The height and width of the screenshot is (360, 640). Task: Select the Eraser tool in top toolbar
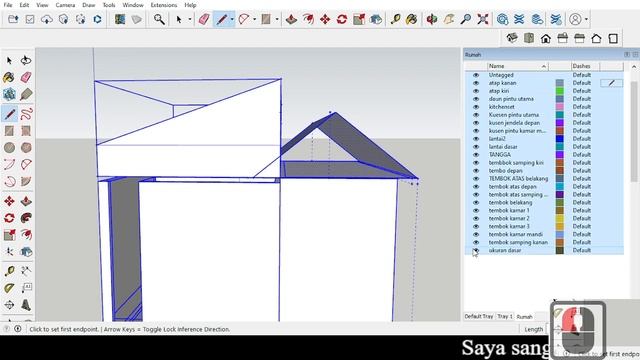click(204, 19)
